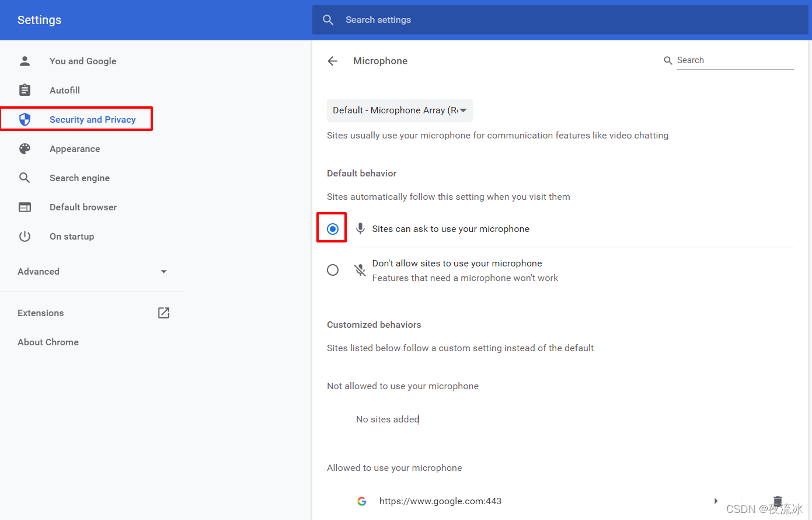The width and height of the screenshot is (812, 520).
Task: Click the Sites can ask to use your microphone label
Action: (x=451, y=228)
